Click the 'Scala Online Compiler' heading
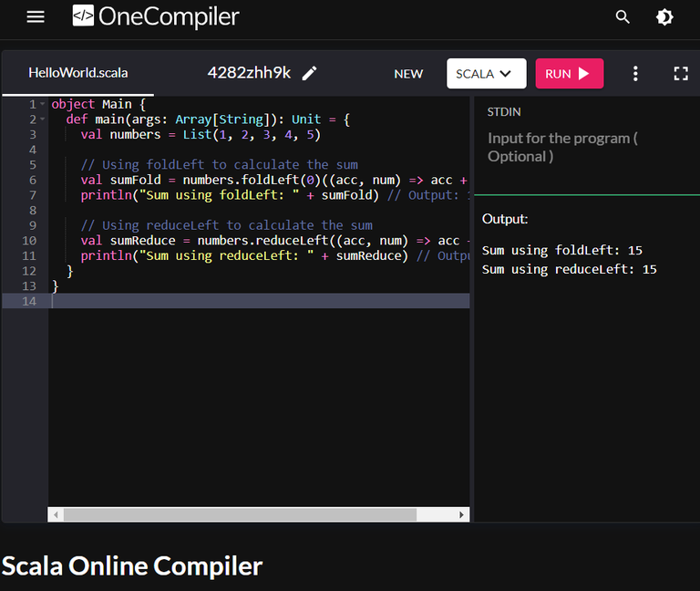700x591 pixels. tap(132, 566)
